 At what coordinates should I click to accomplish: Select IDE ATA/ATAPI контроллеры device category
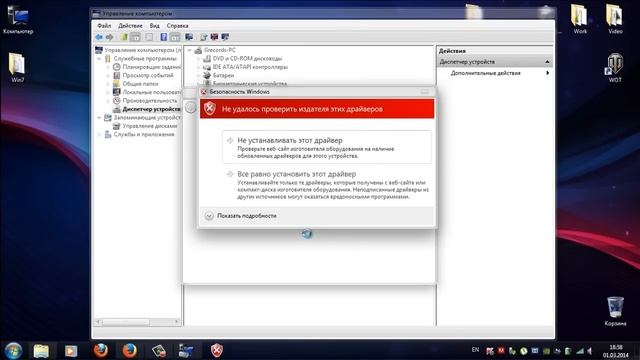245,67
